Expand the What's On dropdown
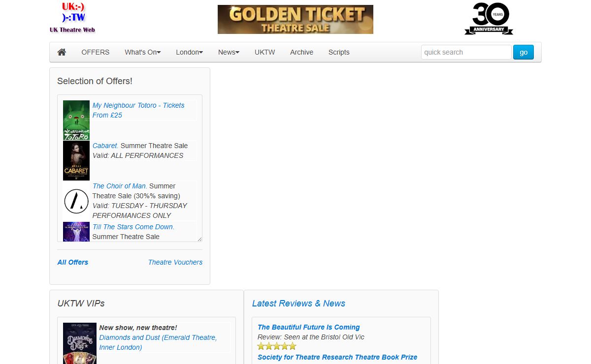 (x=143, y=52)
